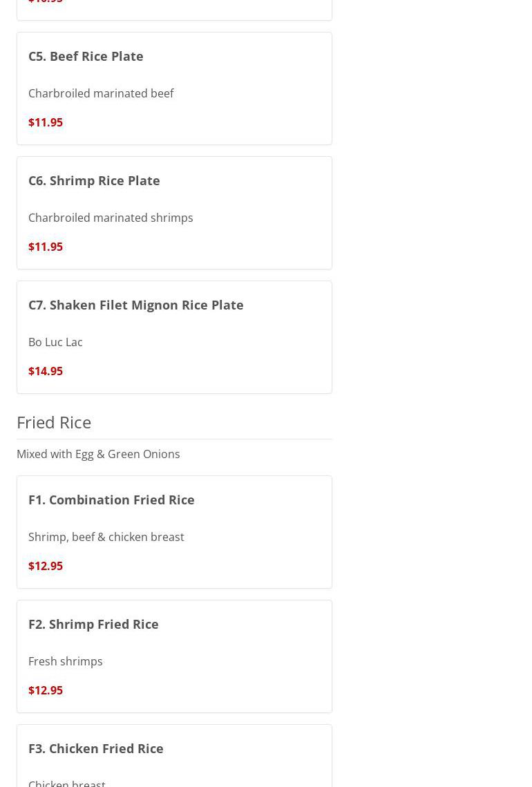Open the F3. Chicken Fried Rice item
The image size is (532, 787).
96,748
